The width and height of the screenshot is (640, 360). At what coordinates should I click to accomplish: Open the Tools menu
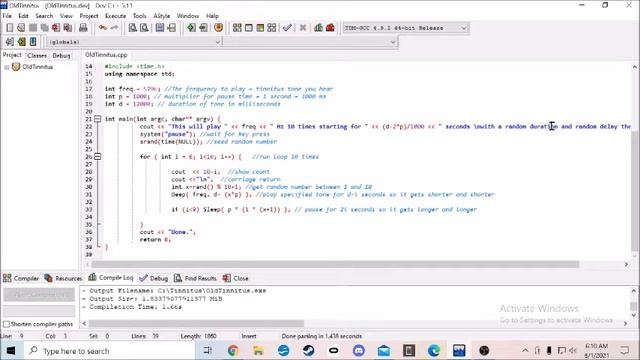coord(140,16)
